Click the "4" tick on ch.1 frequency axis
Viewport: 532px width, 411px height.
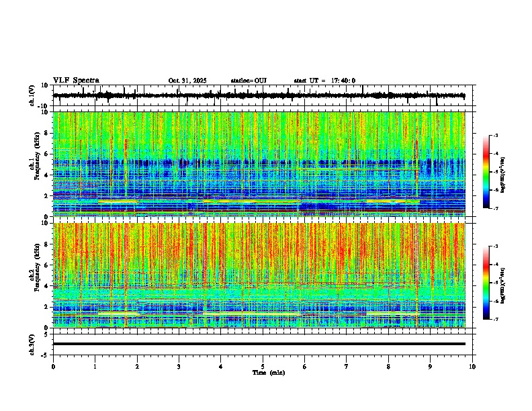(x=46, y=175)
